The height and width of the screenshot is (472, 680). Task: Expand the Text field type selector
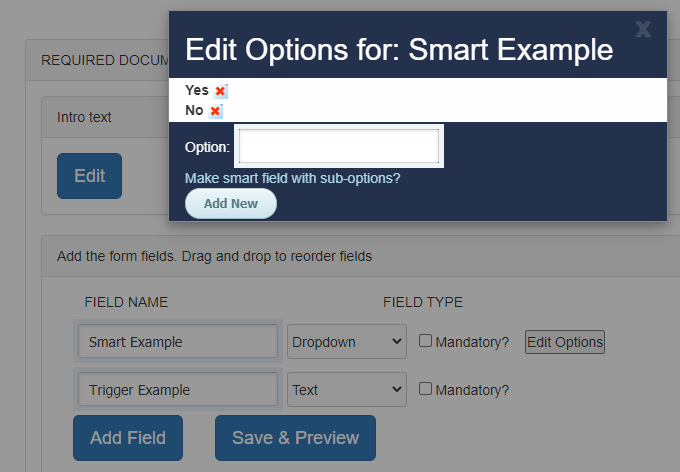[x=347, y=389]
